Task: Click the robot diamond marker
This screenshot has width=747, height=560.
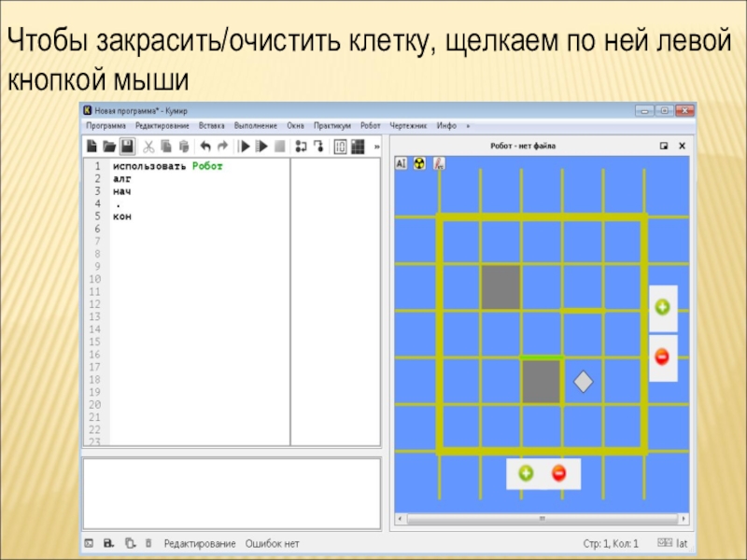Action: 583,382
